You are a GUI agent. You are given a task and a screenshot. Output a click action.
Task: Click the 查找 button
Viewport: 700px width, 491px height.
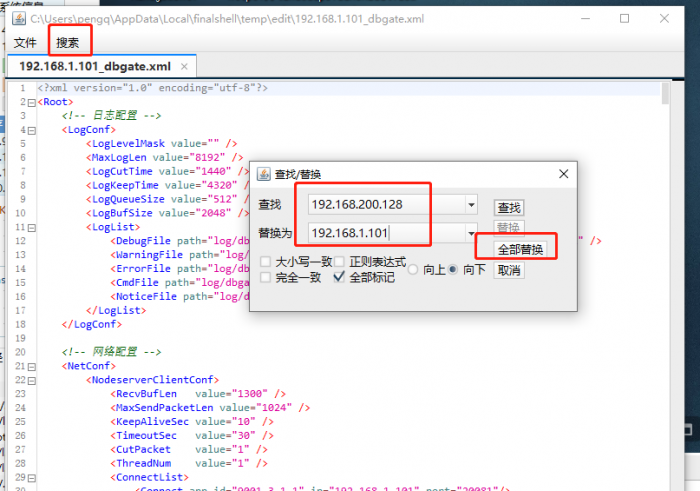pos(509,208)
